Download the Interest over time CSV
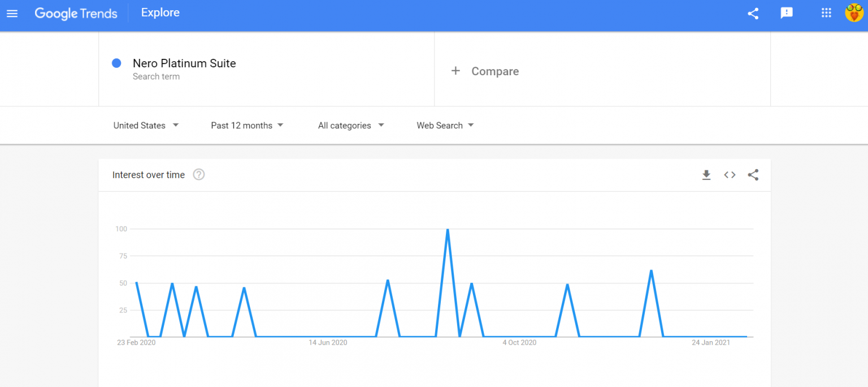 click(706, 175)
